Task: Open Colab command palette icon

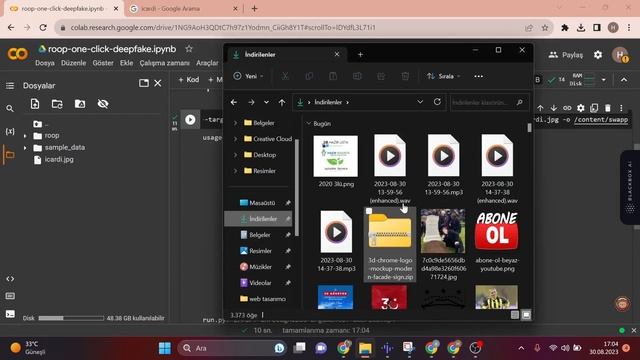Action: coord(10,296)
